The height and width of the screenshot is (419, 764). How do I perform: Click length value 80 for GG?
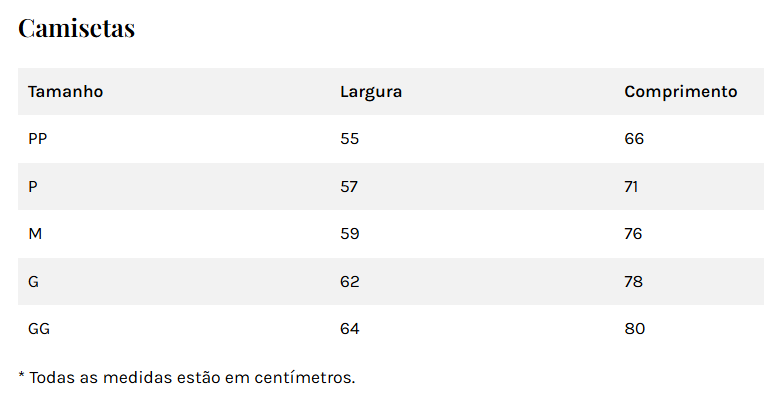[634, 329]
